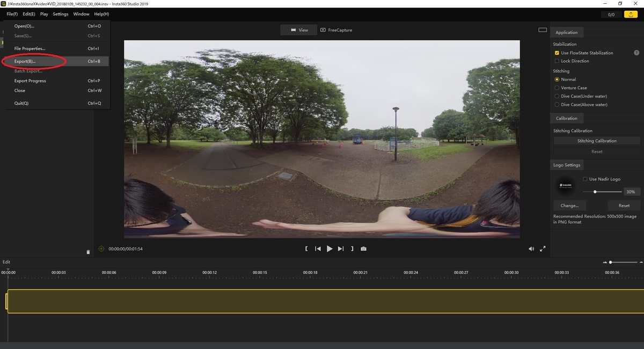Switch to View mode

(299, 30)
